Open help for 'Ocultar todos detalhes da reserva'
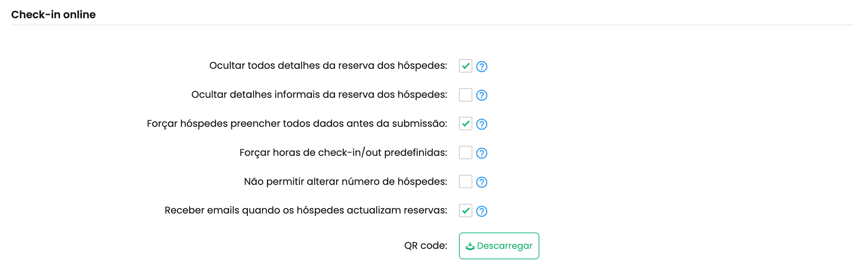 [482, 67]
